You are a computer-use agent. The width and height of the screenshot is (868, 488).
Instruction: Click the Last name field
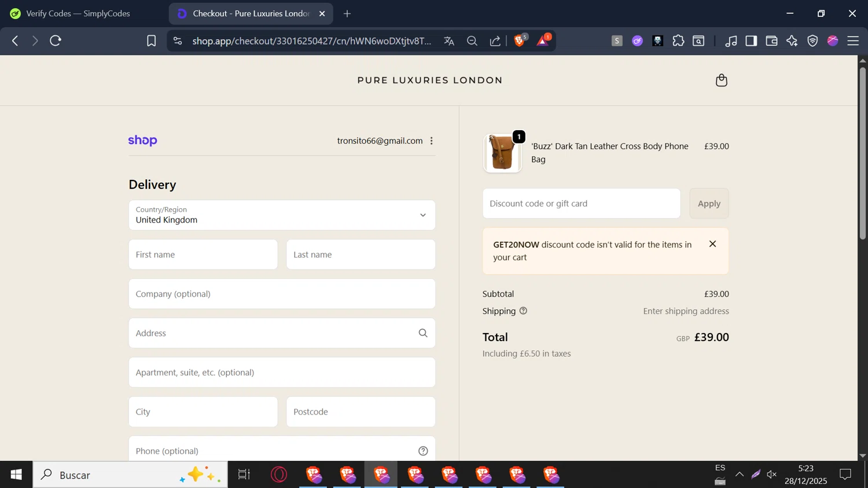(x=361, y=254)
